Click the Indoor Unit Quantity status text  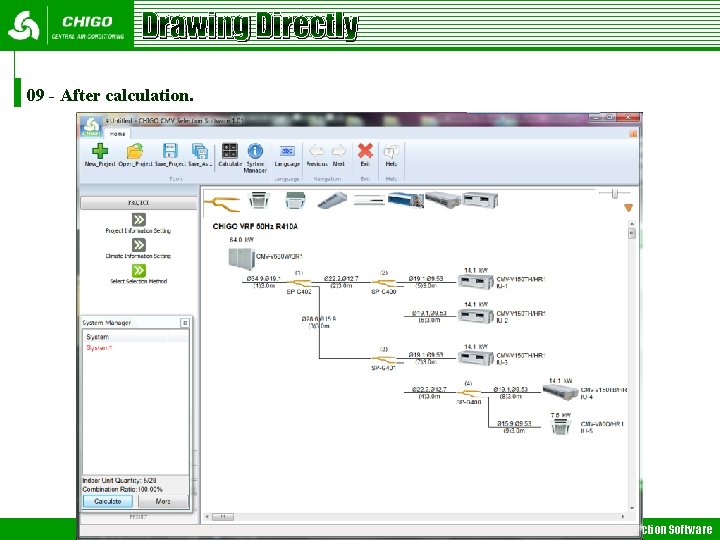click(120, 480)
